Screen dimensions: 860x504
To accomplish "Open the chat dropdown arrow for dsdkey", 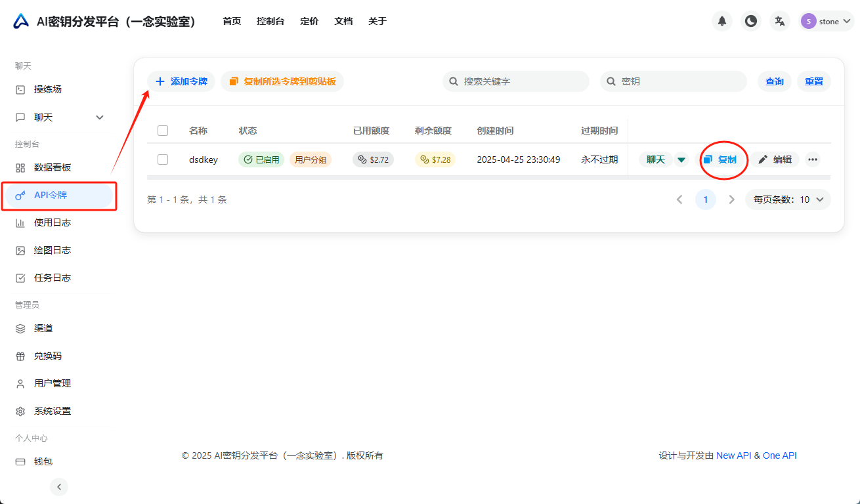I will pos(681,159).
